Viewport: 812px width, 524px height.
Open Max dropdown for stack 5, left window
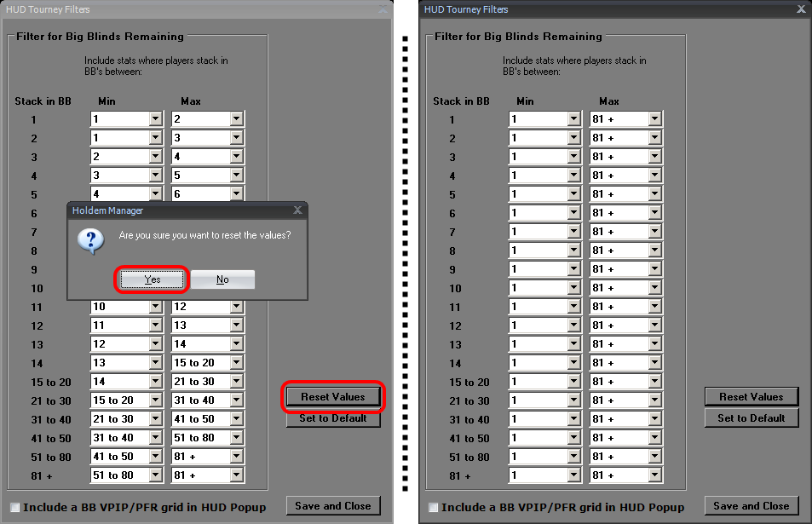(x=237, y=193)
